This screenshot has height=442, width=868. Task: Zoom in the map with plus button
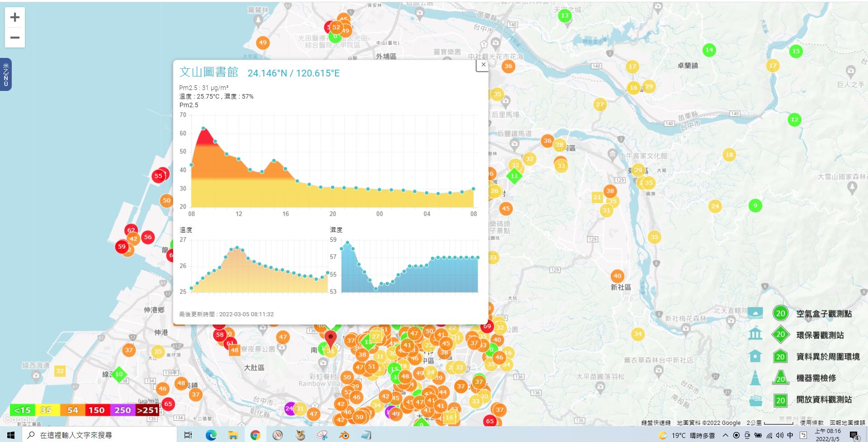click(x=15, y=17)
